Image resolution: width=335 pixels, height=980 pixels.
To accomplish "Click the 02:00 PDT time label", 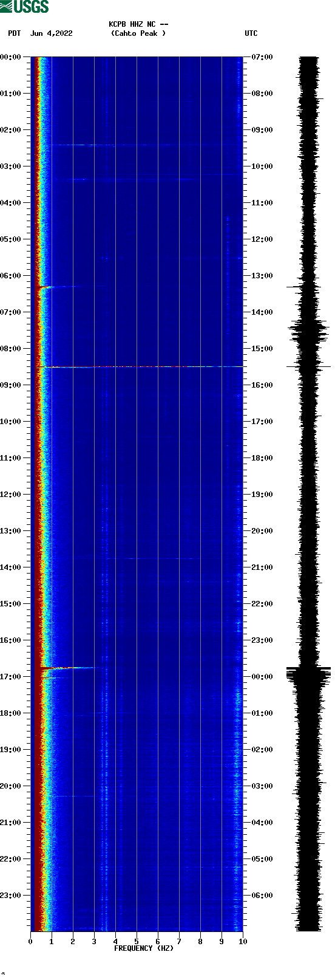I will point(11,130).
